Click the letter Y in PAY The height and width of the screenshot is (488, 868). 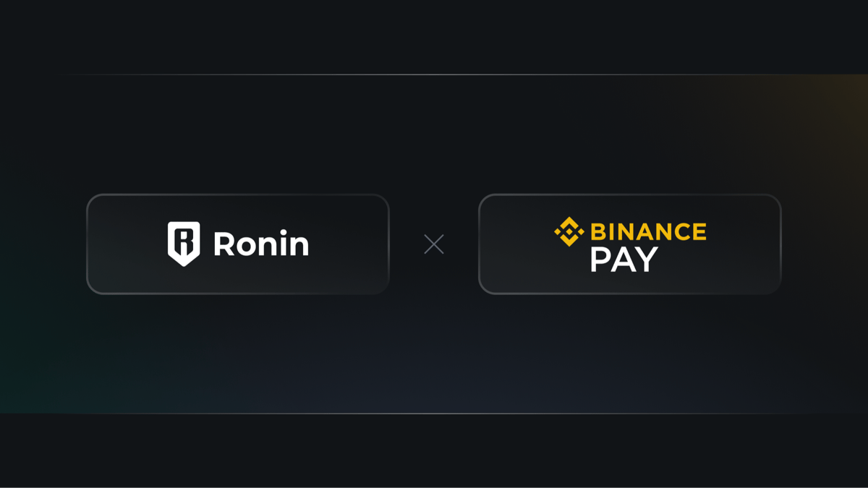tap(647, 260)
